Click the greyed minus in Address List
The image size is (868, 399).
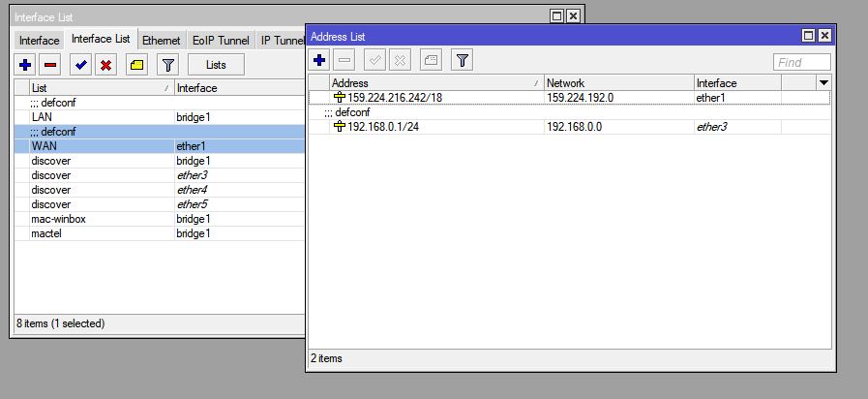click(x=344, y=60)
